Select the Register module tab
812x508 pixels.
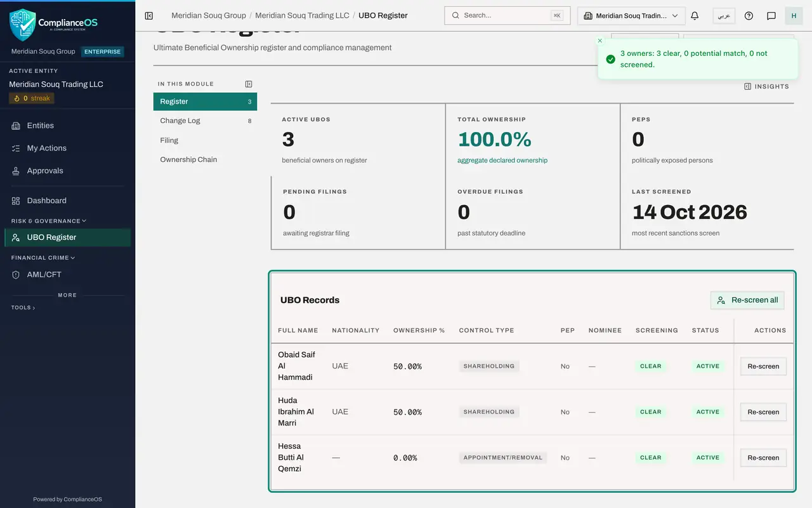(x=205, y=102)
